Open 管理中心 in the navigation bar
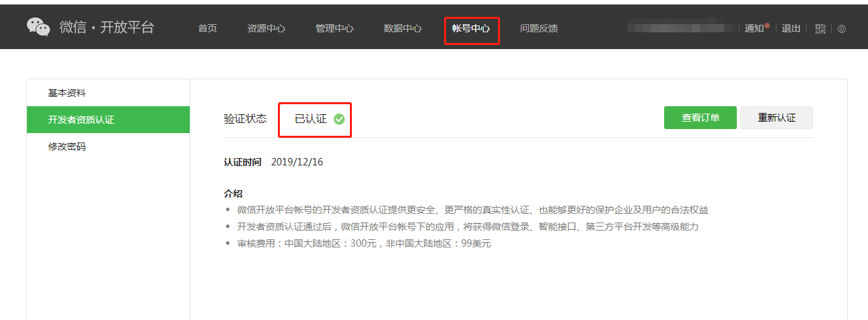The width and height of the screenshot is (868, 320). [334, 28]
